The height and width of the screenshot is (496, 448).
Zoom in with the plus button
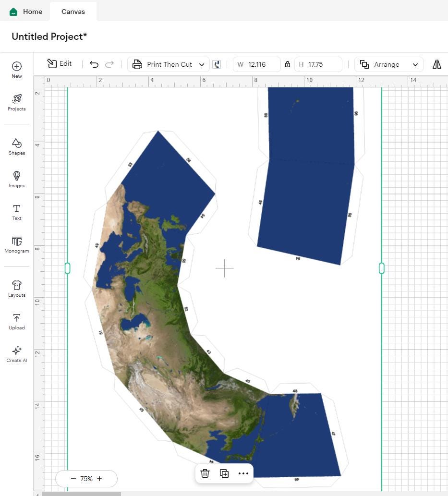[x=99, y=479]
